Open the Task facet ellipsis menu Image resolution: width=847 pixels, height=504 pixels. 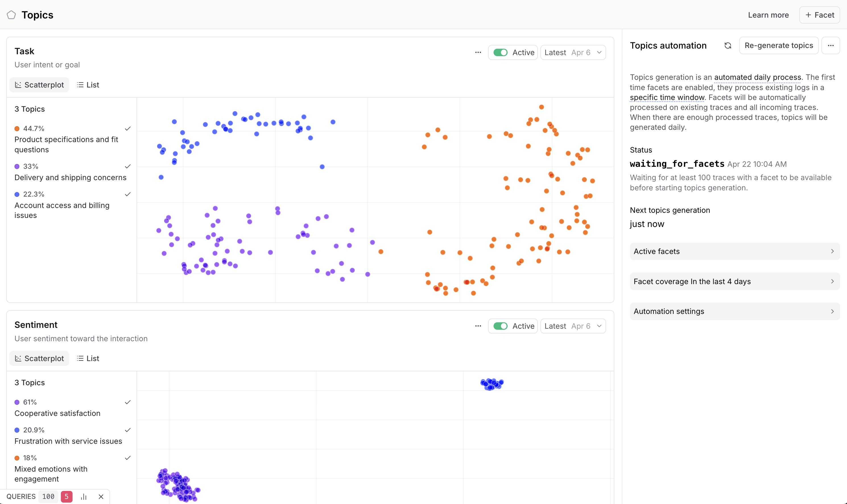(478, 52)
